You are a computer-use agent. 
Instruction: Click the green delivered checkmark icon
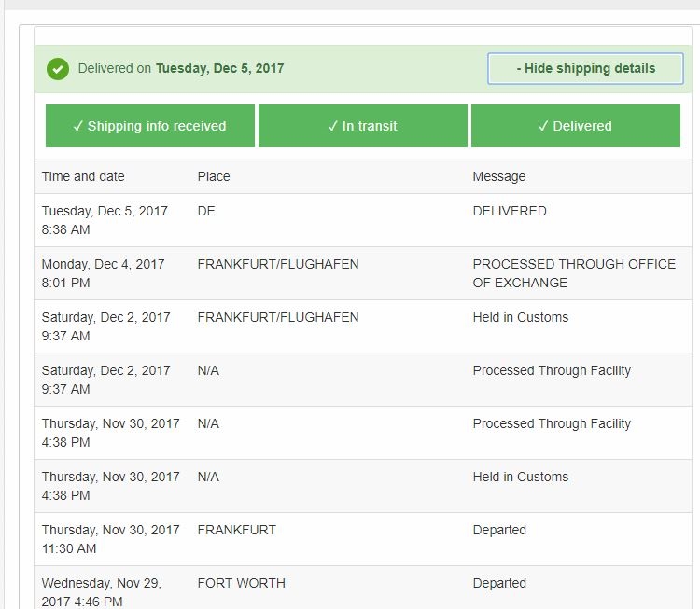[x=58, y=68]
